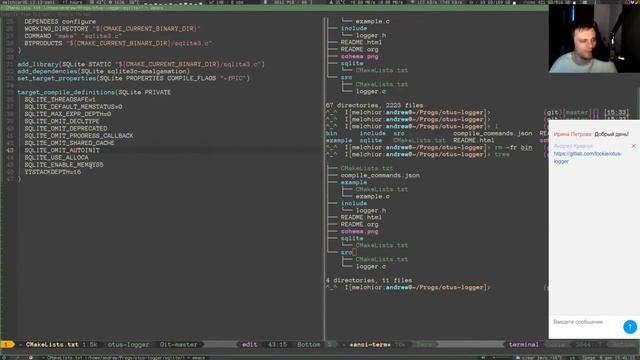Click the 'terminal' mode label in modeline
The height and width of the screenshot is (360, 640).
(x=524, y=344)
